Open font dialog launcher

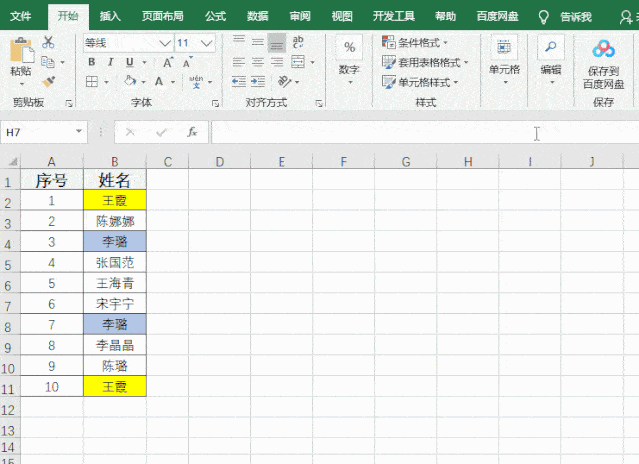pos(215,103)
